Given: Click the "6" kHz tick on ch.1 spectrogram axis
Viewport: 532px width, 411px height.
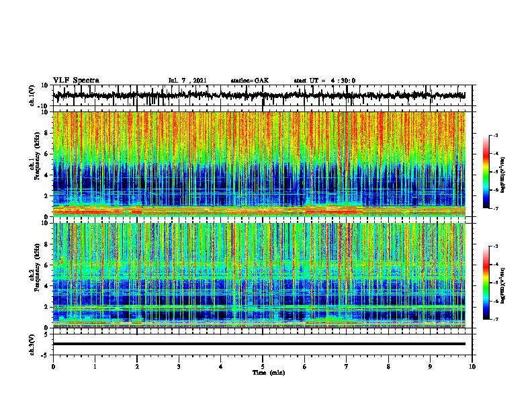Looking at the screenshot, I should 47,154.
